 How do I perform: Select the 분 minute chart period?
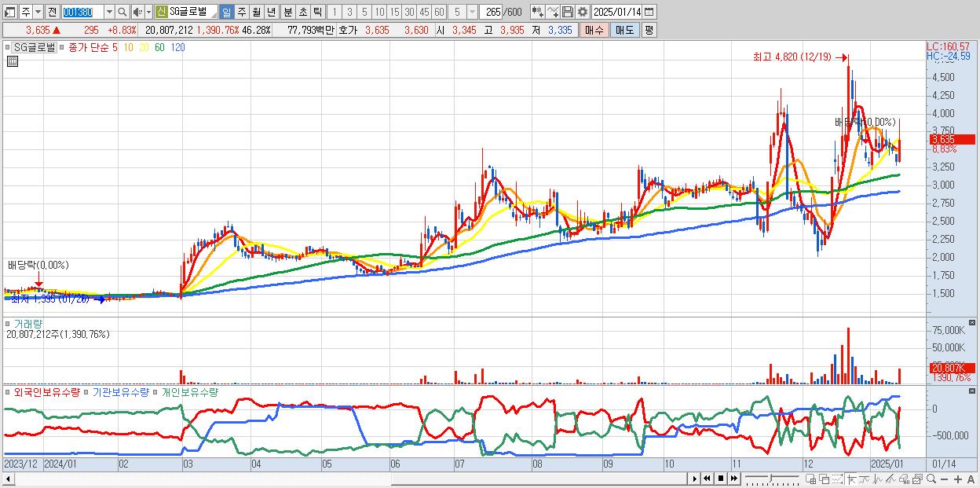tap(287, 12)
